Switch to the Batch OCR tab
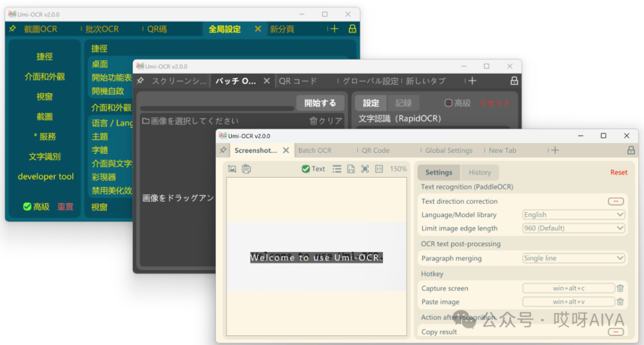The image size is (644, 345). click(315, 150)
